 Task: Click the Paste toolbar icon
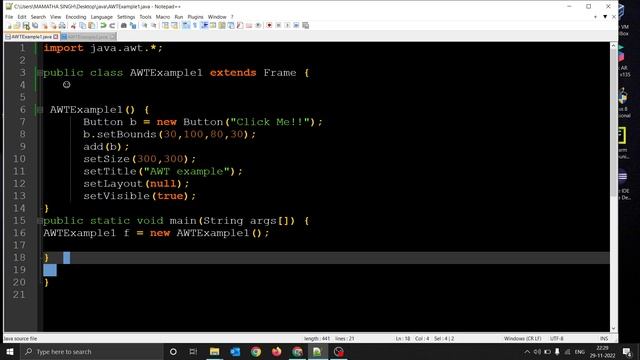tap(92, 25)
